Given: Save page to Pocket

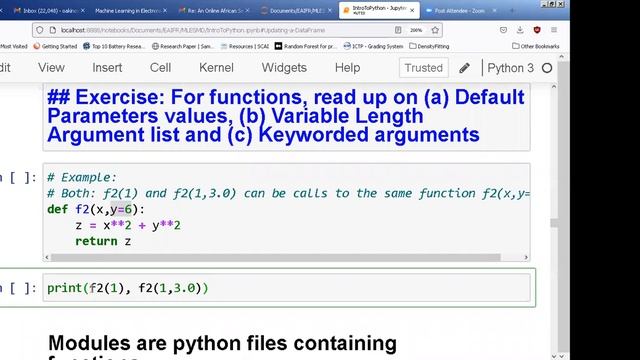Looking at the screenshot, I should tap(503, 30).
